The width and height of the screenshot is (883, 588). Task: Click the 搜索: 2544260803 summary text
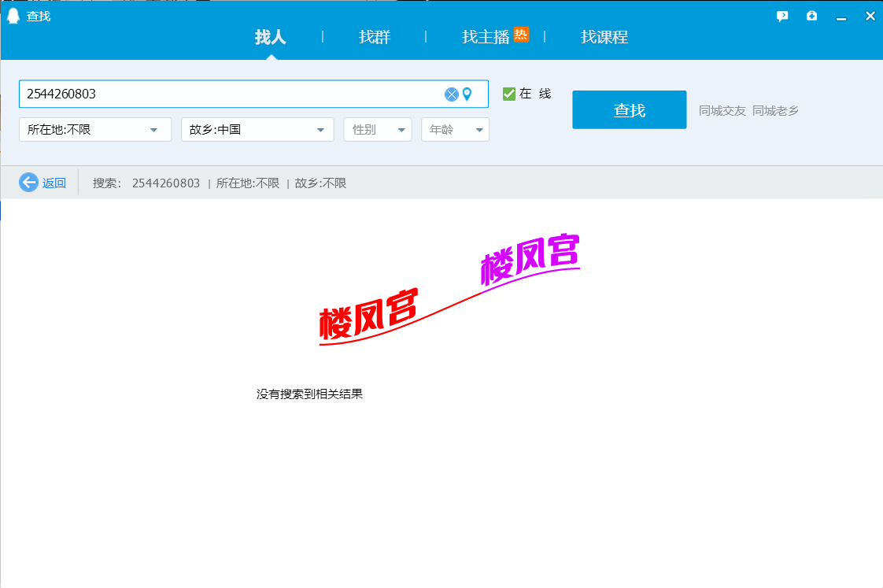coord(146,183)
